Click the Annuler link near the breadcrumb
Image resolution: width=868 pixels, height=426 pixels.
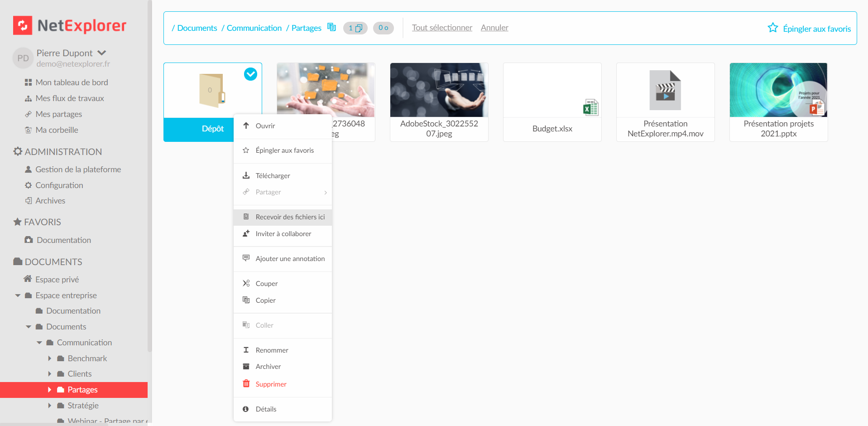(494, 27)
